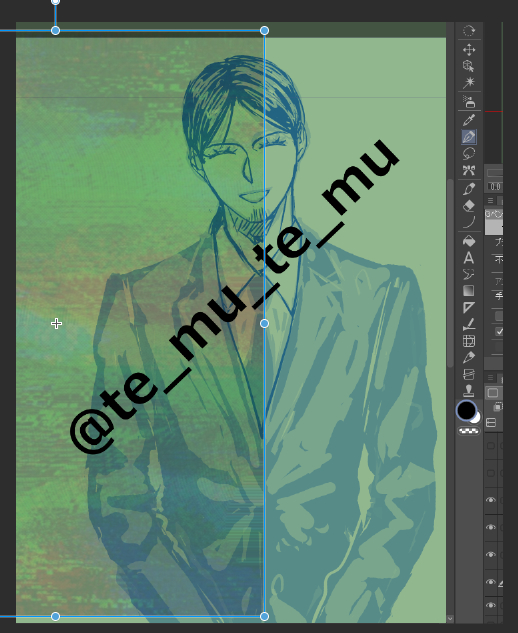The height and width of the screenshot is (633, 518).
Task: Click the two-row layer palette icon
Action: coord(491,423)
